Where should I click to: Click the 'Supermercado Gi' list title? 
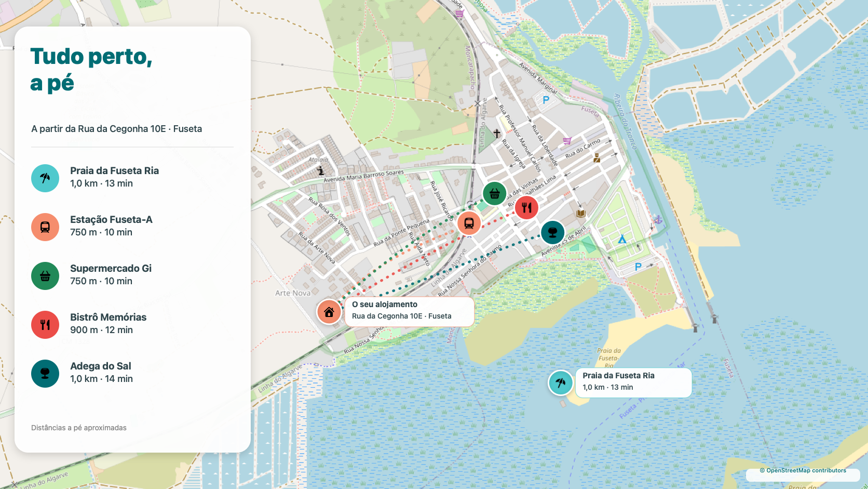click(111, 269)
